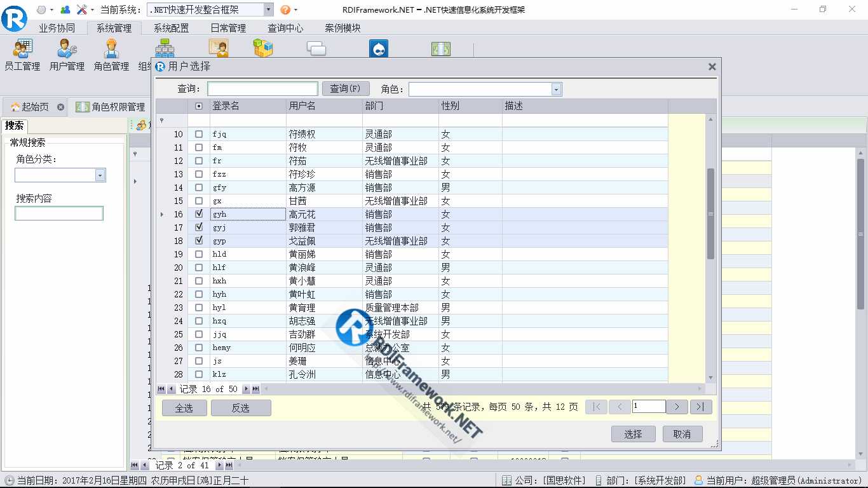Viewport: 868px width, 488px height.
Task: Jump to first page of user results
Action: pos(596,407)
